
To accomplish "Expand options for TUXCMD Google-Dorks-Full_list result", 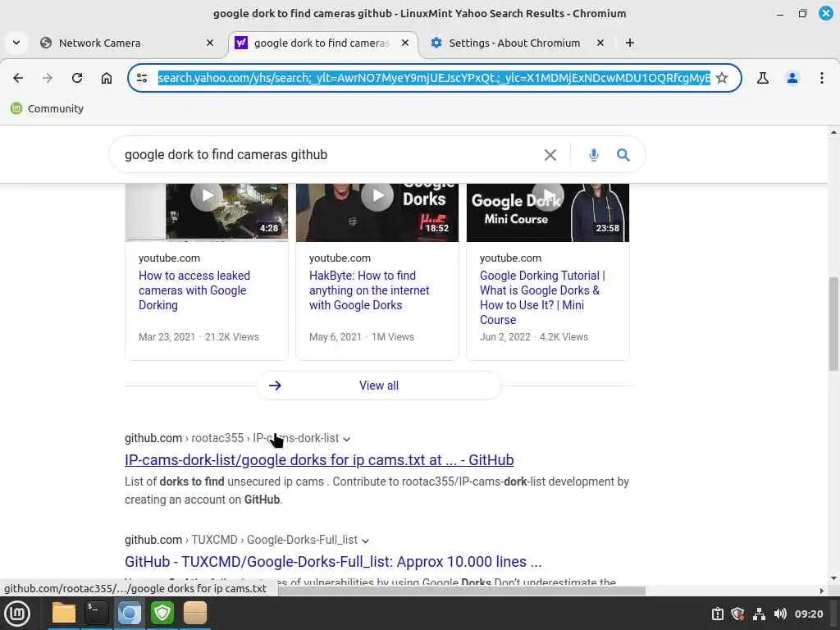I will pyautogui.click(x=365, y=541).
